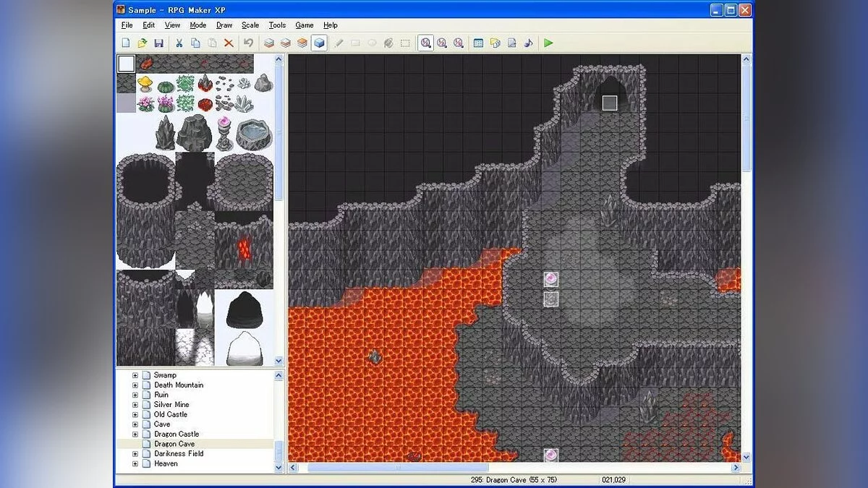Image resolution: width=868 pixels, height=488 pixels.
Task: Select the Heaven map name
Action: (166, 463)
